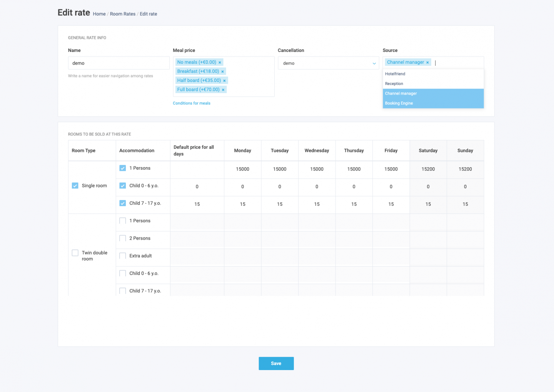The width and height of the screenshot is (554, 392).
Task: Click the Accommodation column header
Action: click(x=143, y=151)
